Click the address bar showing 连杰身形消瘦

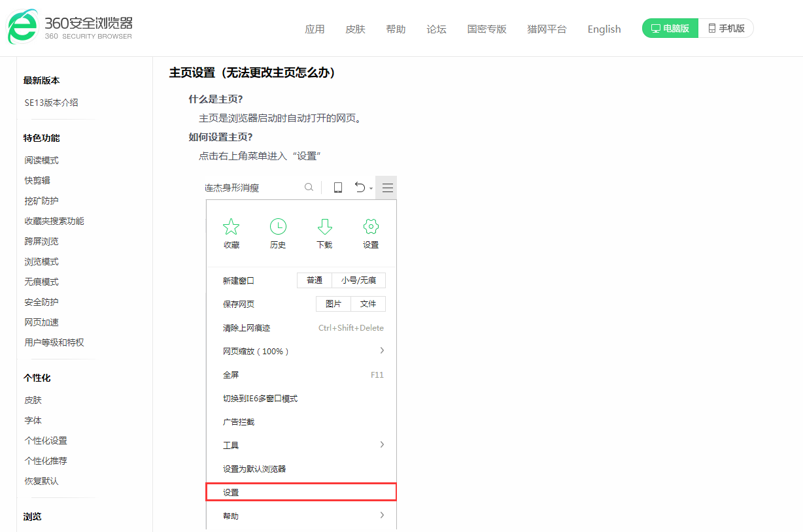pos(255,187)
